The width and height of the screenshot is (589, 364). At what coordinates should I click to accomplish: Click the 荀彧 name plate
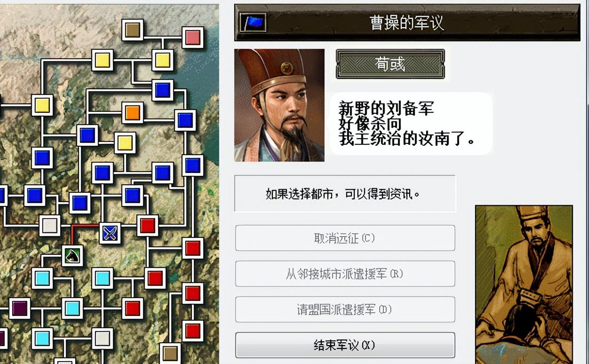(390, 64)
